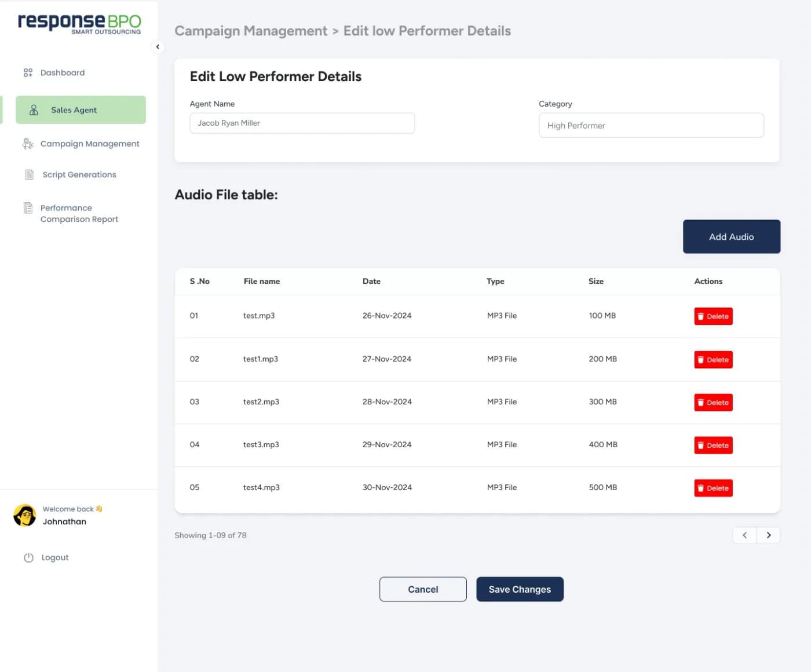Click the responseBPO logo
The image size is (811, 672).
tap(79, 23)
